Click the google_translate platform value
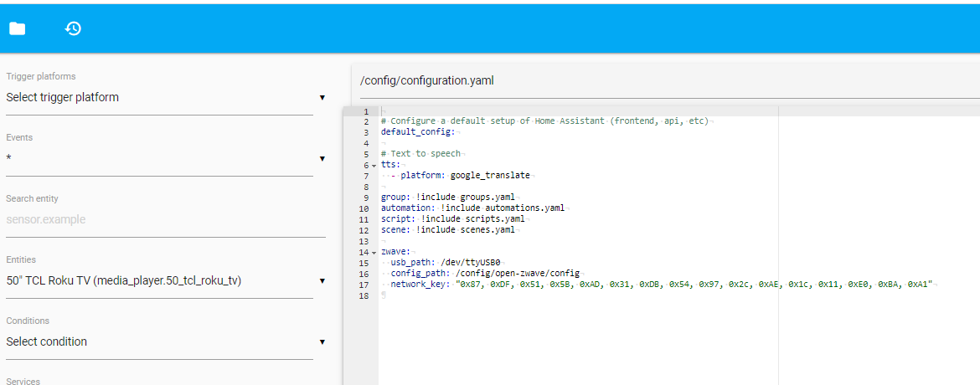The height and width of the screenshot is (385, 980). (490, 176)
